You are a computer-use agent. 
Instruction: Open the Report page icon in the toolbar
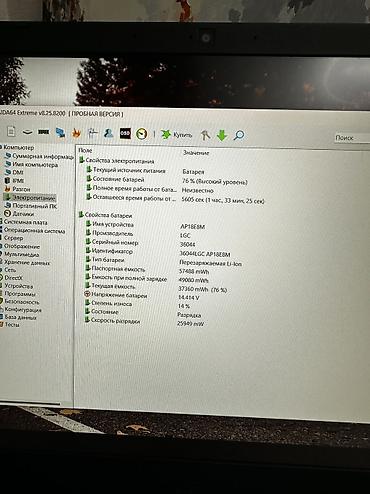11,131
